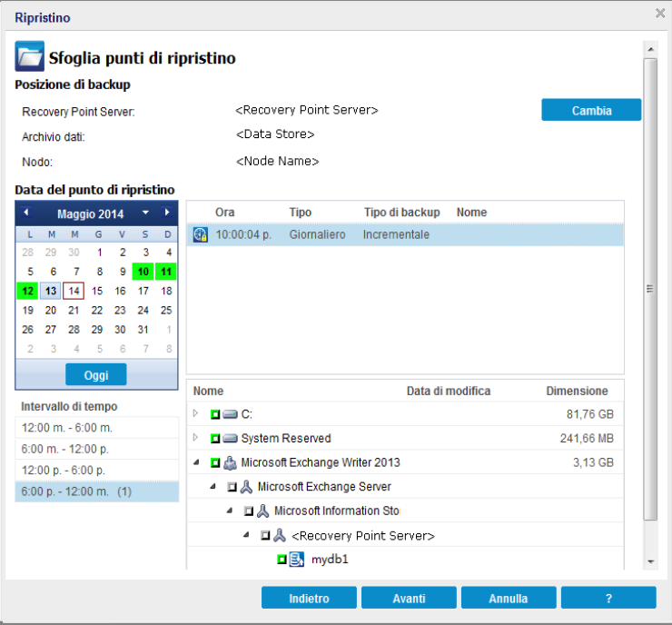Screen dimensions: 672x625
Task: Select May 11 in the calendar
Action: click(166, 272)
